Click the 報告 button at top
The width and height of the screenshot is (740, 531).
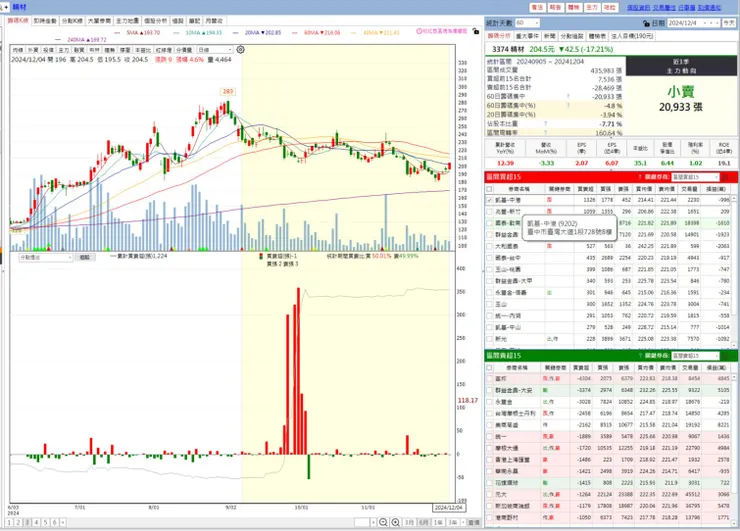tap(555, 8)
